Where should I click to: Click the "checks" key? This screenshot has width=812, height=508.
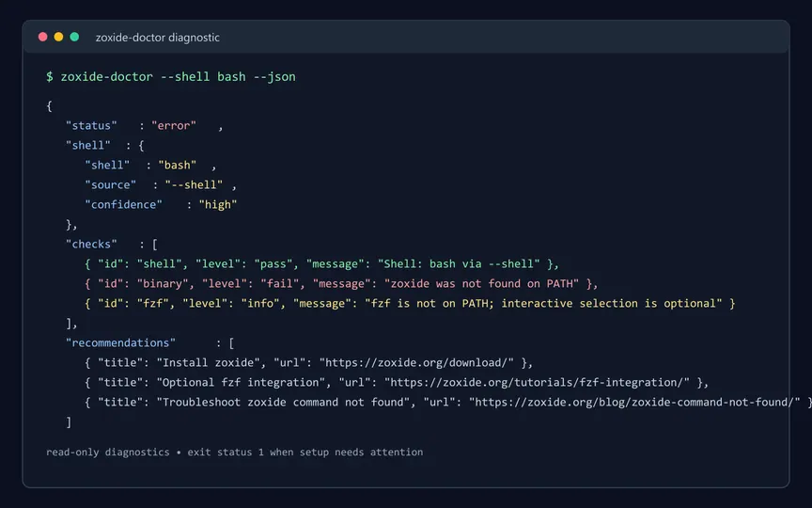coord(91,244)
